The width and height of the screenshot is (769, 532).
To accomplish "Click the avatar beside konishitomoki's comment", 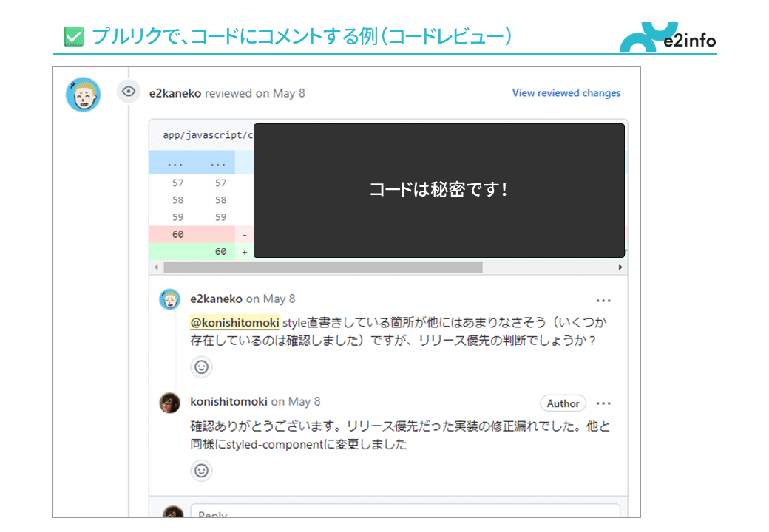I will tap(170, 403).
